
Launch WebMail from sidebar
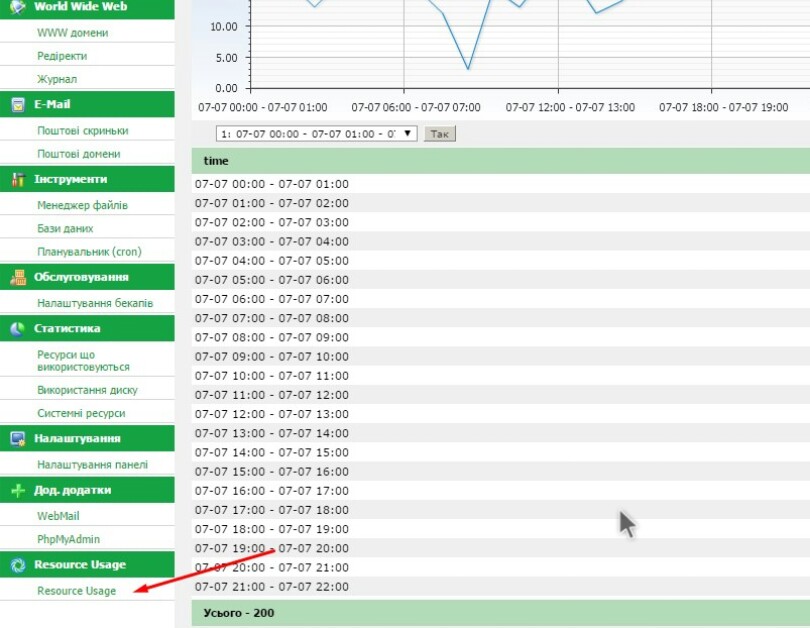coord(58,516)
